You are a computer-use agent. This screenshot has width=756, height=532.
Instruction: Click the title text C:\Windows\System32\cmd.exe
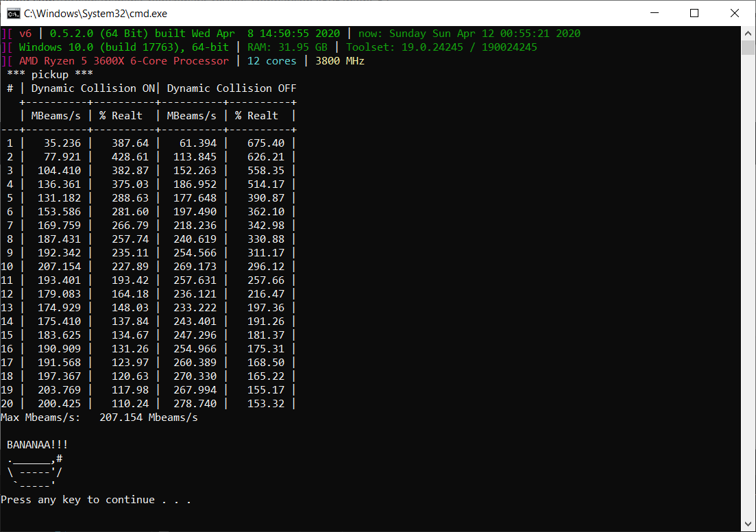tap(96, 14)
